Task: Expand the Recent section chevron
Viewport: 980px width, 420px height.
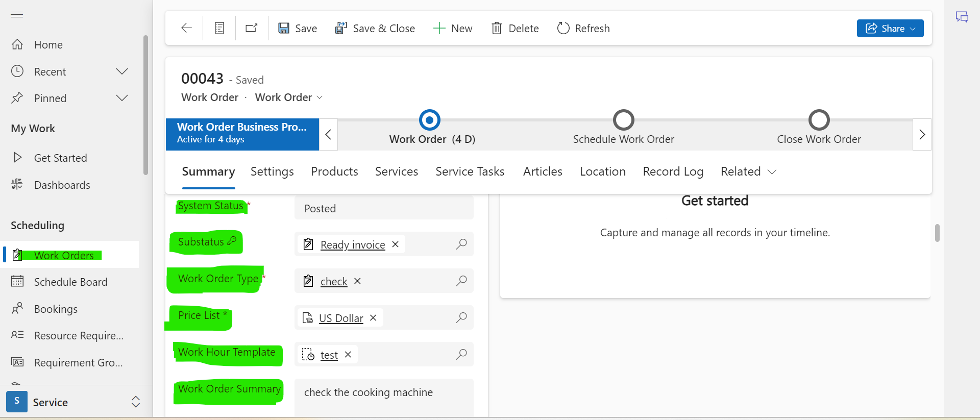Action: 122,71
